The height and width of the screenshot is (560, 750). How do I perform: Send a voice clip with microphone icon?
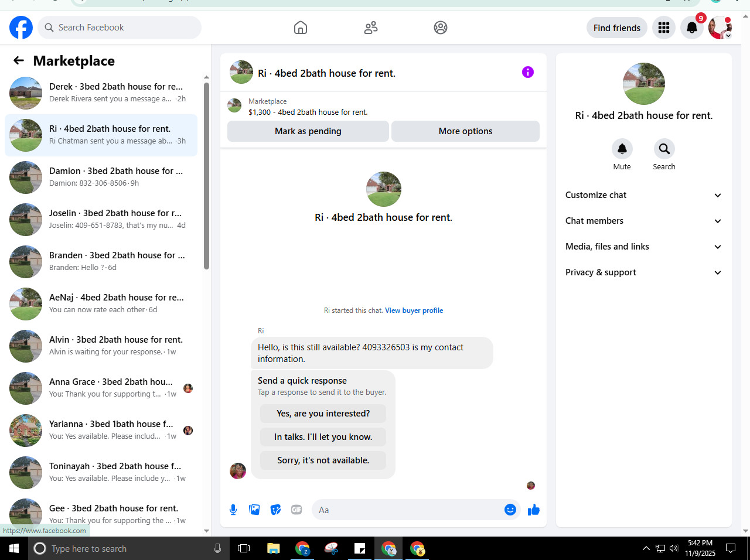[x=233, y=510]
